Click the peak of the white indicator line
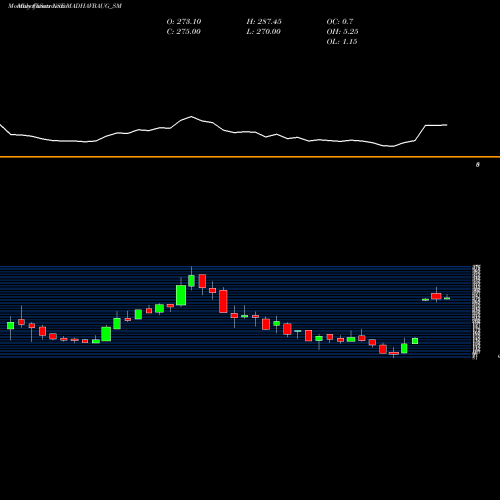Viewport: 500px width, 500px height. click(x=191, y=117)
